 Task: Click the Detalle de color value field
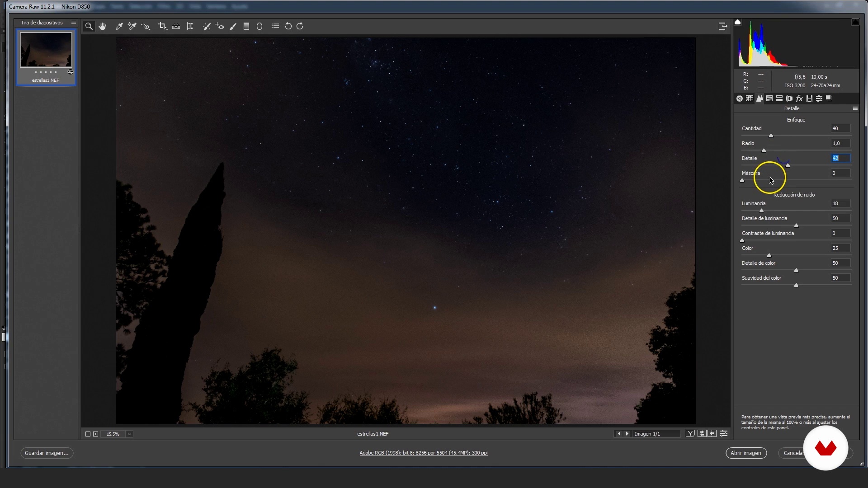pyautogui.click(x=840, y=263)
